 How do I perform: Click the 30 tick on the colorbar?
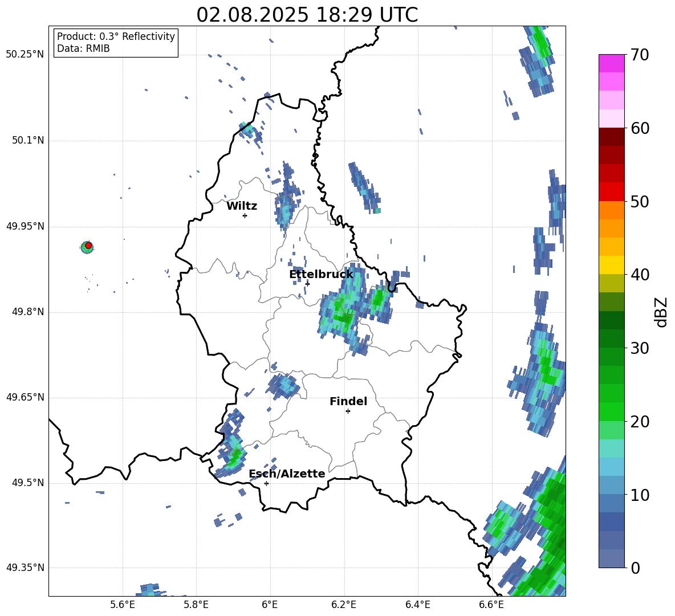point(640,348)
